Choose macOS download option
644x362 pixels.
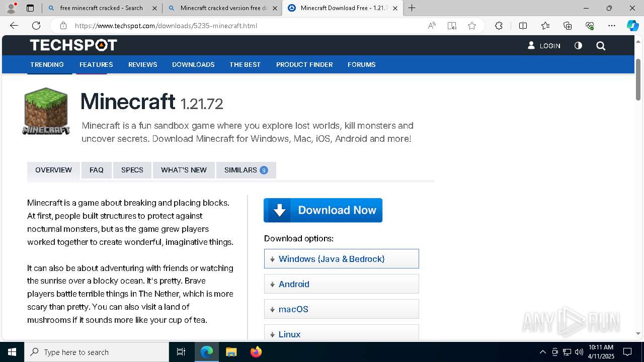click(341, 309)
